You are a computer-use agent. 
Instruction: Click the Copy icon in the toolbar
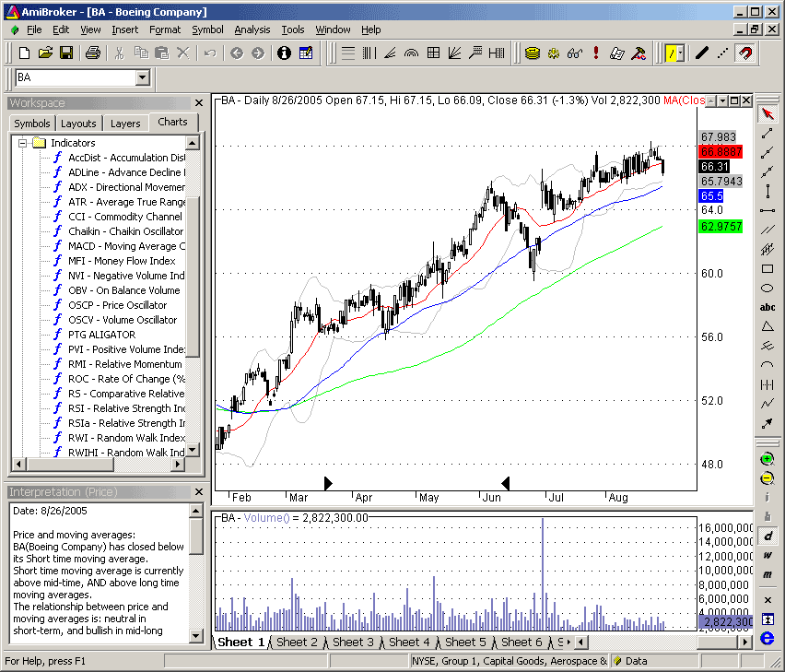click(141, 53)
